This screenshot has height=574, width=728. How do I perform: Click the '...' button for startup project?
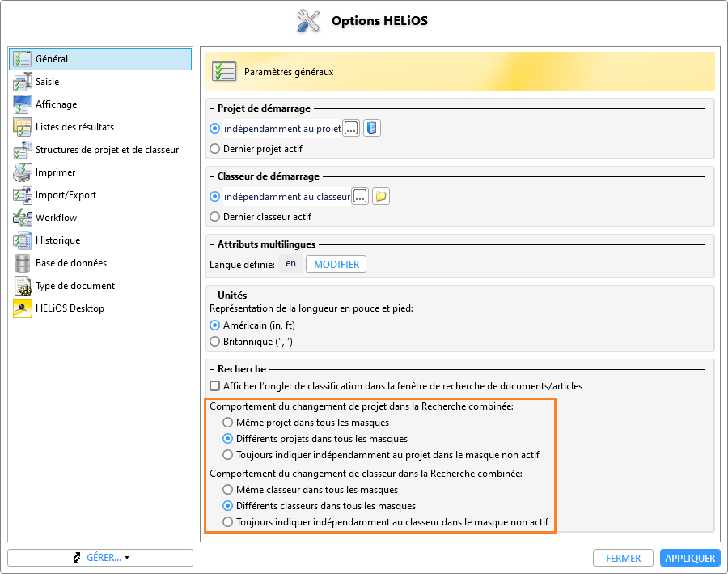351,128
